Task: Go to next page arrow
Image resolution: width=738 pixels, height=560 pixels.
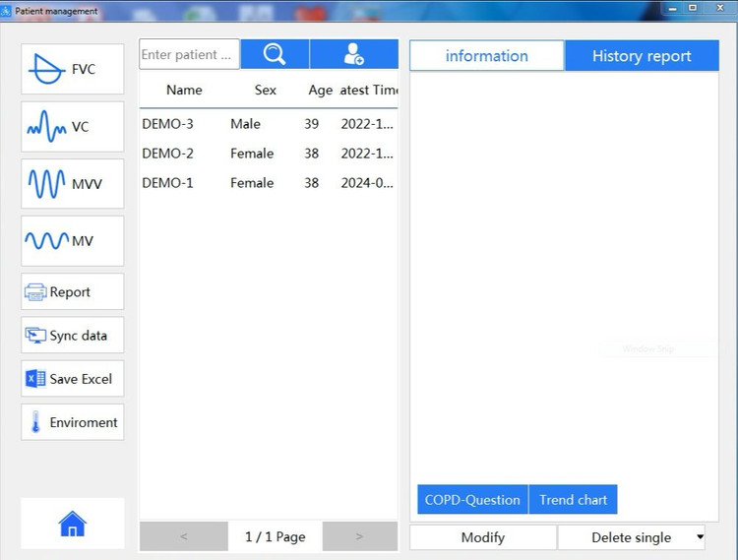Action: 359,536
